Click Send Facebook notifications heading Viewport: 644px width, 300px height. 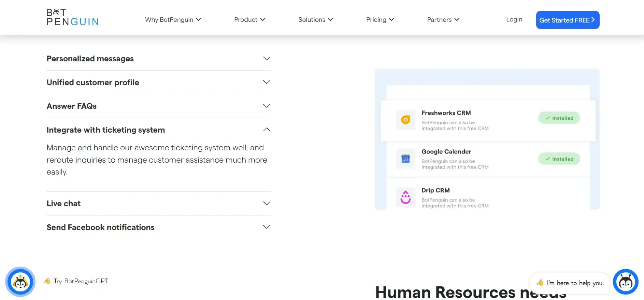click(x=101, y=227)
